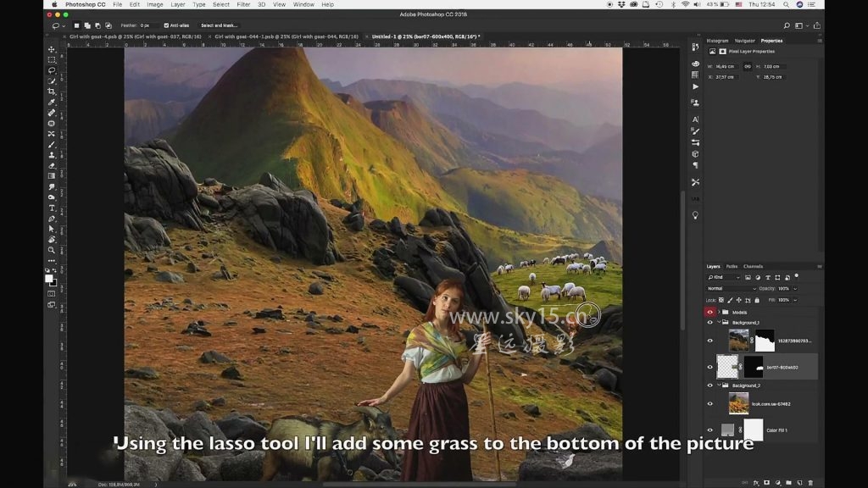Toggle lock all padlock for layer

[757, 300]
